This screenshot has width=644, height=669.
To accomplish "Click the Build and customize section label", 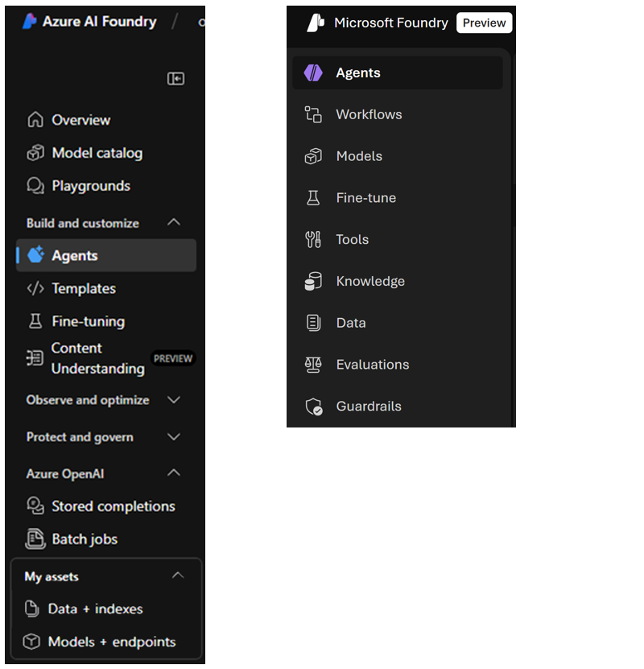I will 83,223.
